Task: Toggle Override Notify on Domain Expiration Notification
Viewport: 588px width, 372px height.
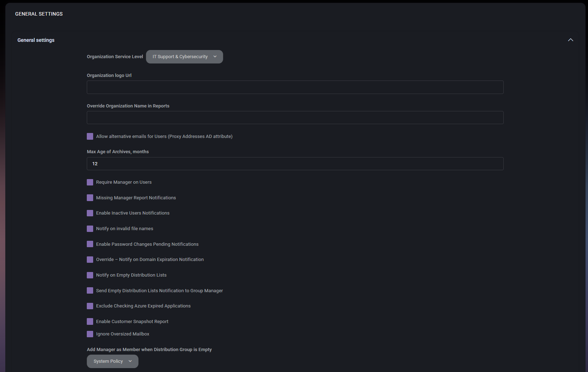Action: tap(90, 259)
